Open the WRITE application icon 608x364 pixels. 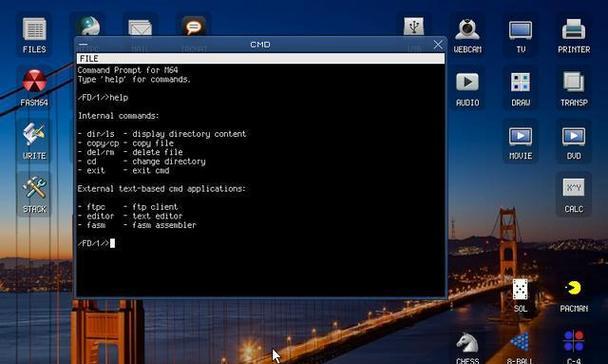34,141
